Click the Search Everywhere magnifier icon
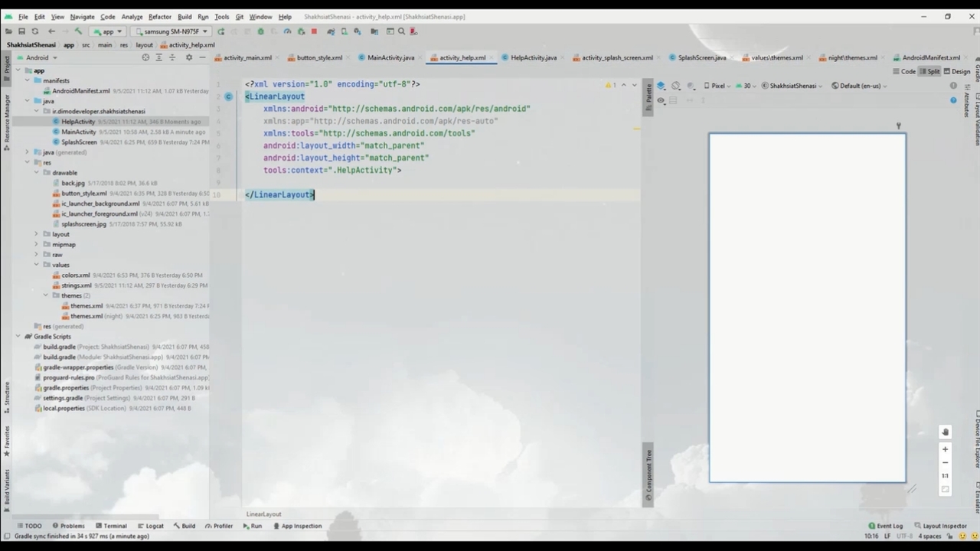980x551 pixels. tap(401, 31)
